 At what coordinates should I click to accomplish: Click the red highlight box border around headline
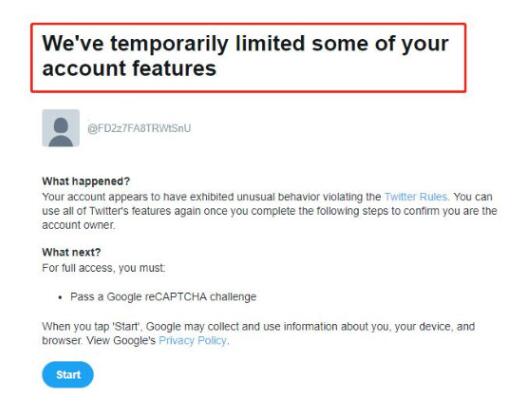248,24
